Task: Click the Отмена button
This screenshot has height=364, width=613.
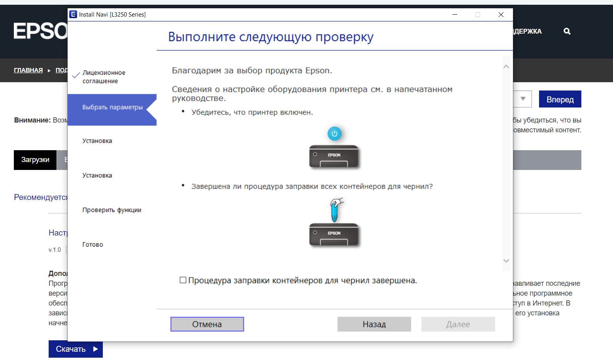Action: (x=207, y=324)
